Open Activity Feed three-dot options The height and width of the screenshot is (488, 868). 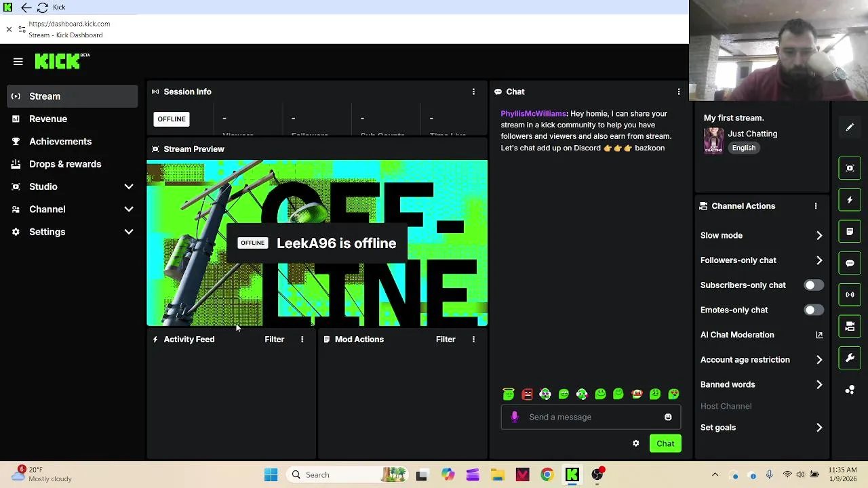[302, 340]
